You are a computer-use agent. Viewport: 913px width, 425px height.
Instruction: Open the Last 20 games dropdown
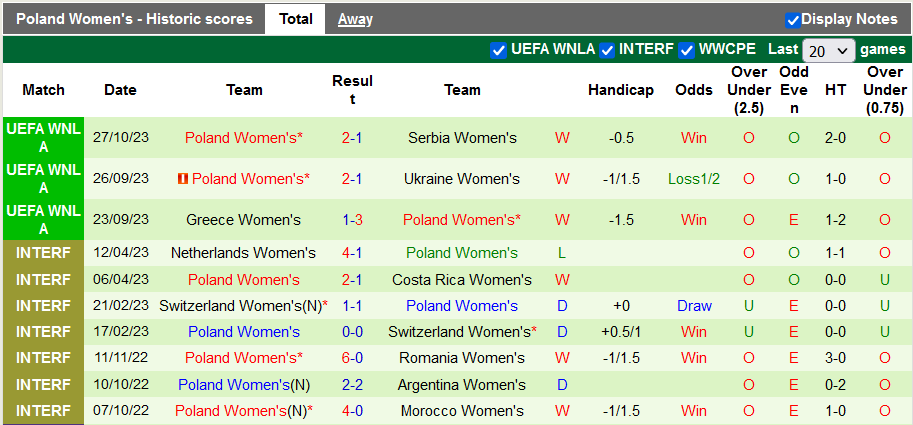click(x=829, y=50)
